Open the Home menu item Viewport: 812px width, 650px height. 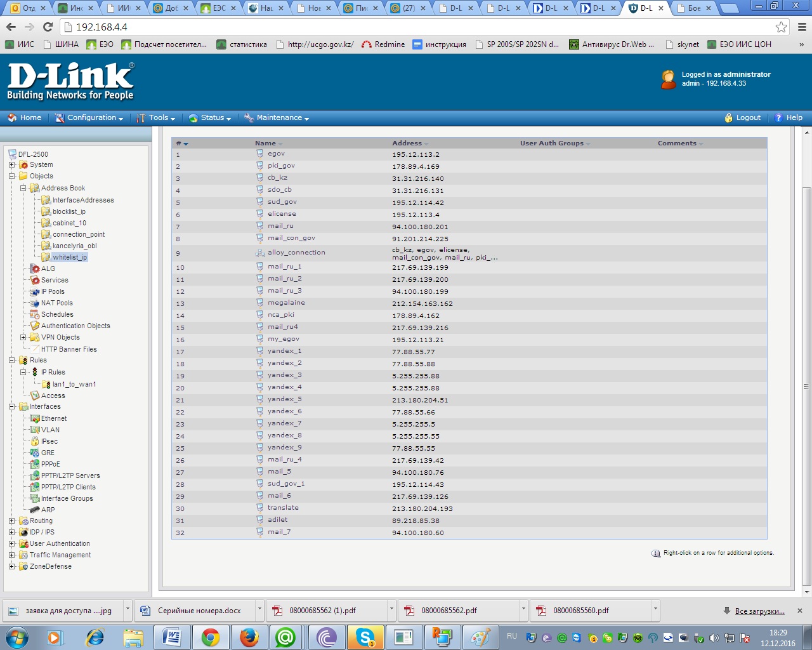24,117
